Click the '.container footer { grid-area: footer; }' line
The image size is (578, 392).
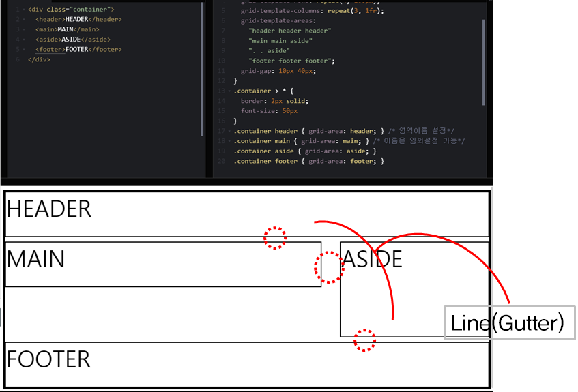point(309,161)
